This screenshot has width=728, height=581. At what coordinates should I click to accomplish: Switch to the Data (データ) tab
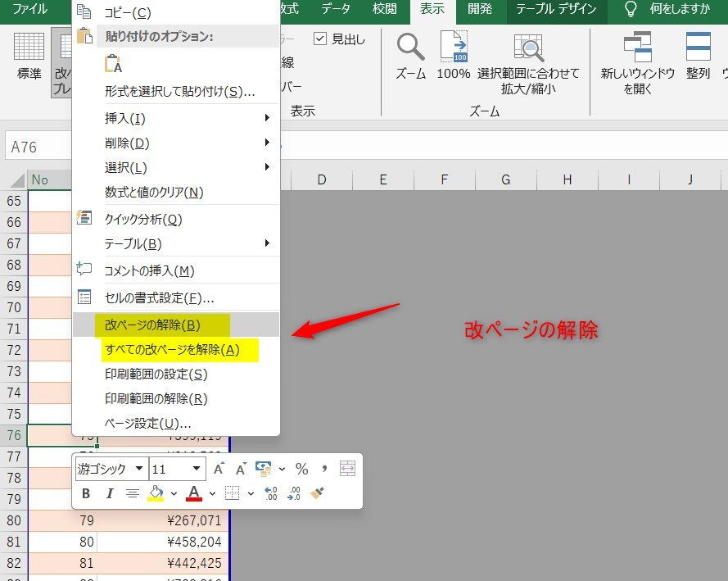(336, 9)
